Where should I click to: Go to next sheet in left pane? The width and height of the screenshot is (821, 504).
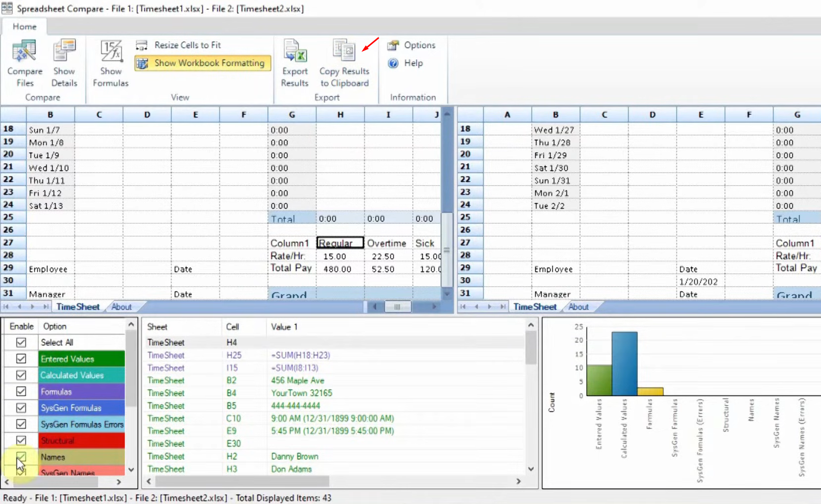[x=33, y=307]
